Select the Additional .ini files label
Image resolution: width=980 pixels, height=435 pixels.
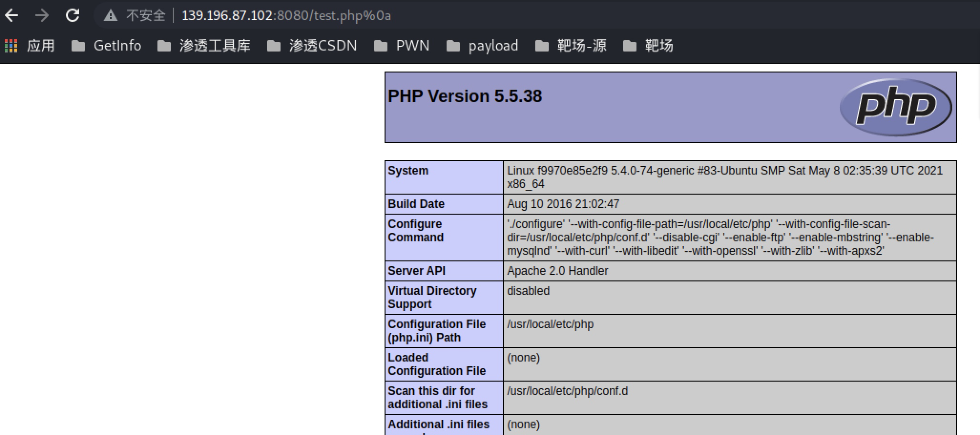coord(438,425)
